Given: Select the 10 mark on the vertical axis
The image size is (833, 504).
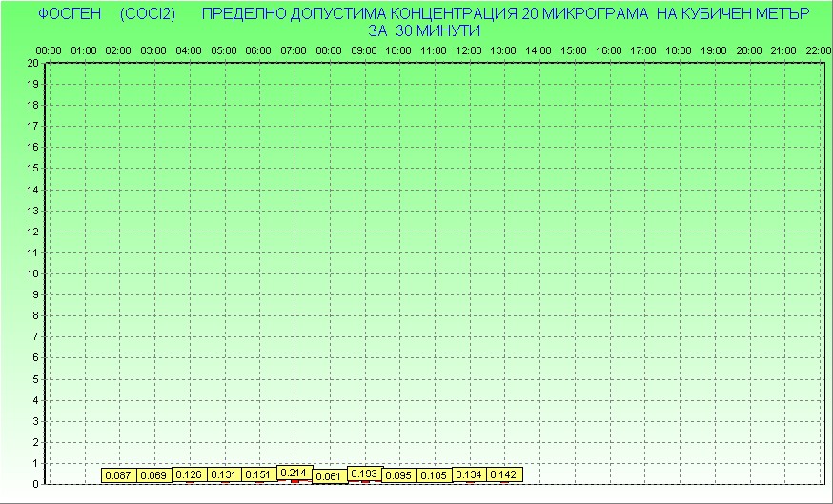Looking at the screenshot, I should click(x=33, y=273).
